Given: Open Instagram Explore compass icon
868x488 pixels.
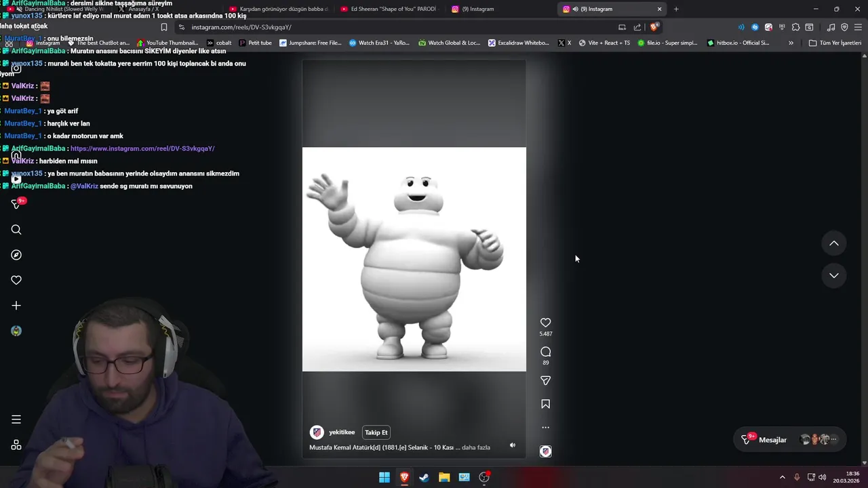Looking at the screenshot, I should pyautogui.click(x=16, y=255).
